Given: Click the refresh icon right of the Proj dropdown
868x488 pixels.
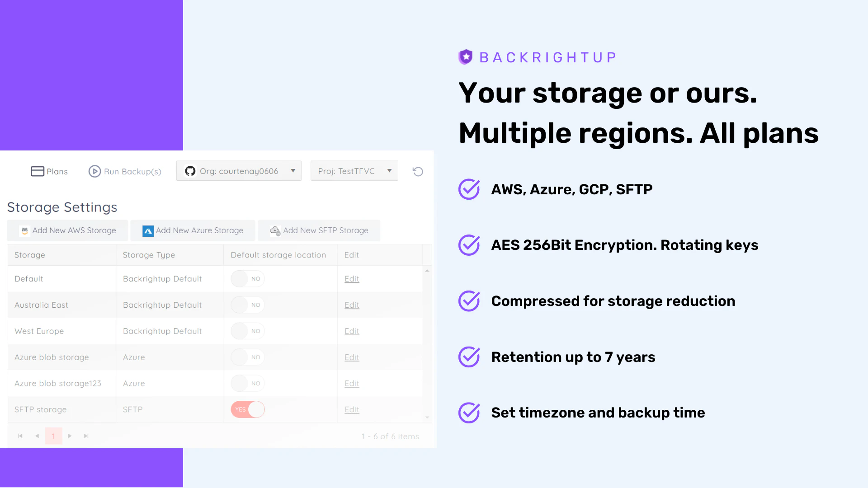Looking at the screenshot, I should pos(417,171).
